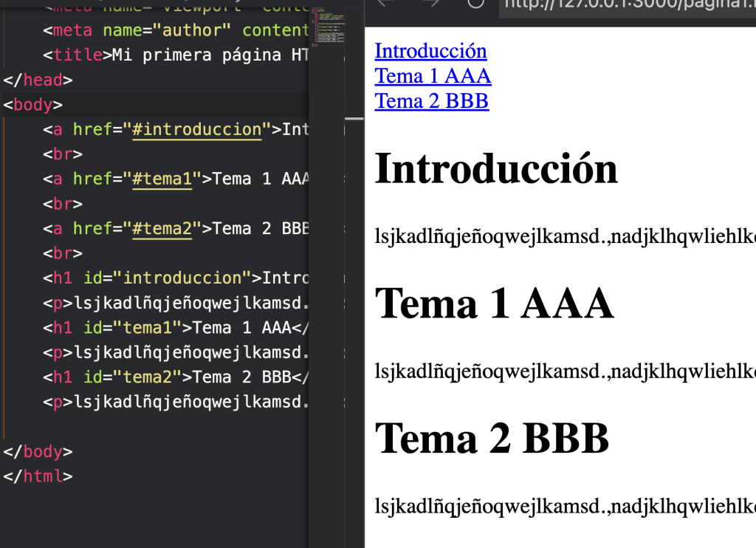Click the Introducción heading in the browser

pyautogui.click(x=496, y=169)
